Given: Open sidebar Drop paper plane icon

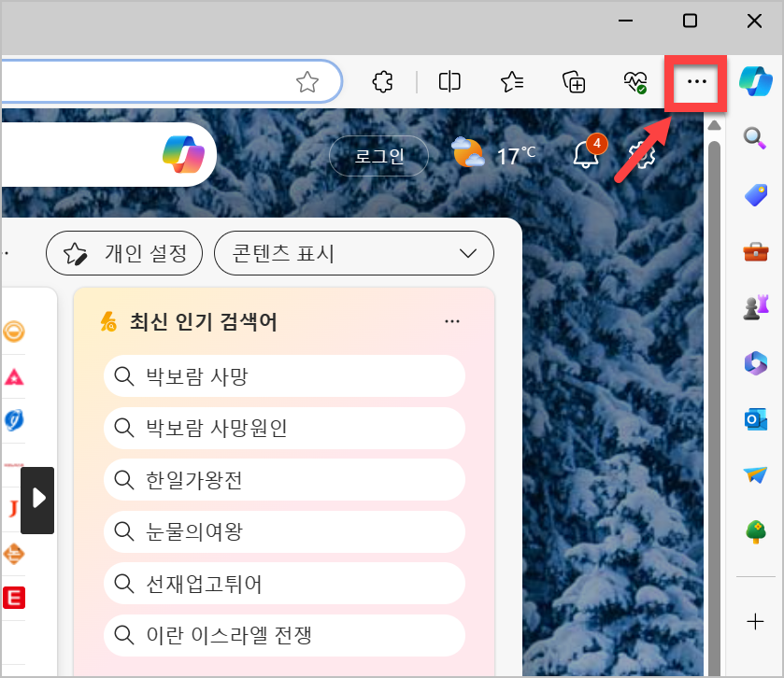Looking at the screenshot, I should point(756,474).
